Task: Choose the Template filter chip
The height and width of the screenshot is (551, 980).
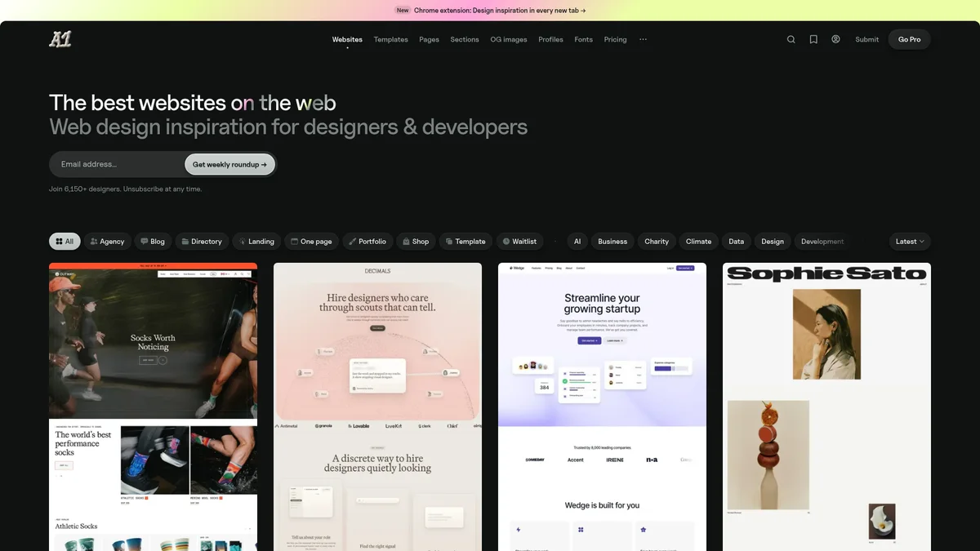Action: pyautogui.click(x=465, y=242)
